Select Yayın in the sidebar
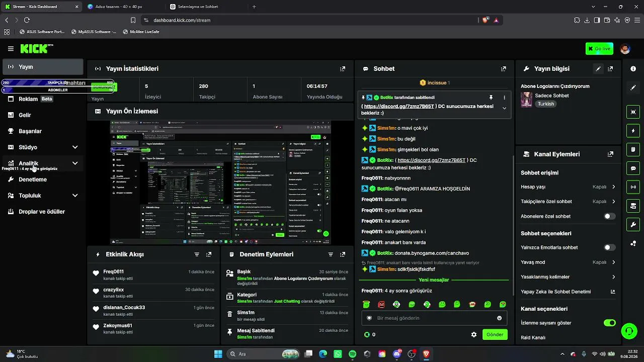The height and width of the screenshot is (362, 644). pos(43,67)
